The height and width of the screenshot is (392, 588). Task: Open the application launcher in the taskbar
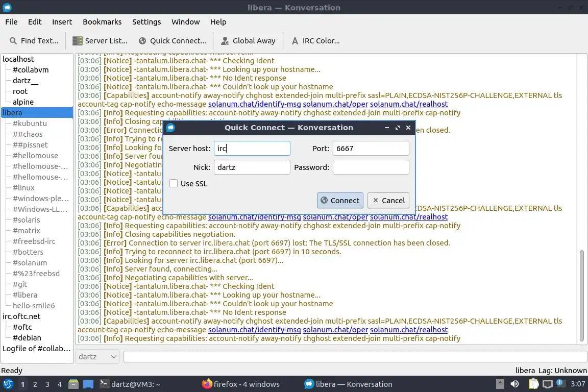point(8,384)
